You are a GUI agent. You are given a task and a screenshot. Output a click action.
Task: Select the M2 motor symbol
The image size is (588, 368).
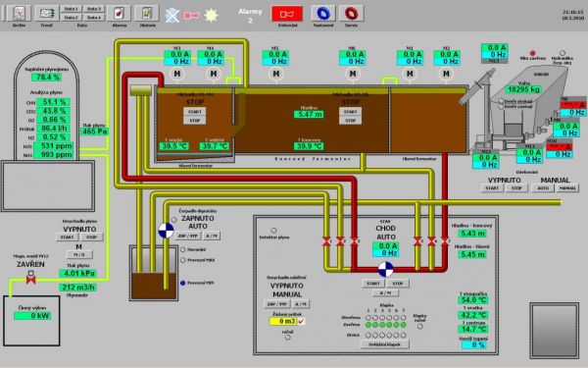446,74
